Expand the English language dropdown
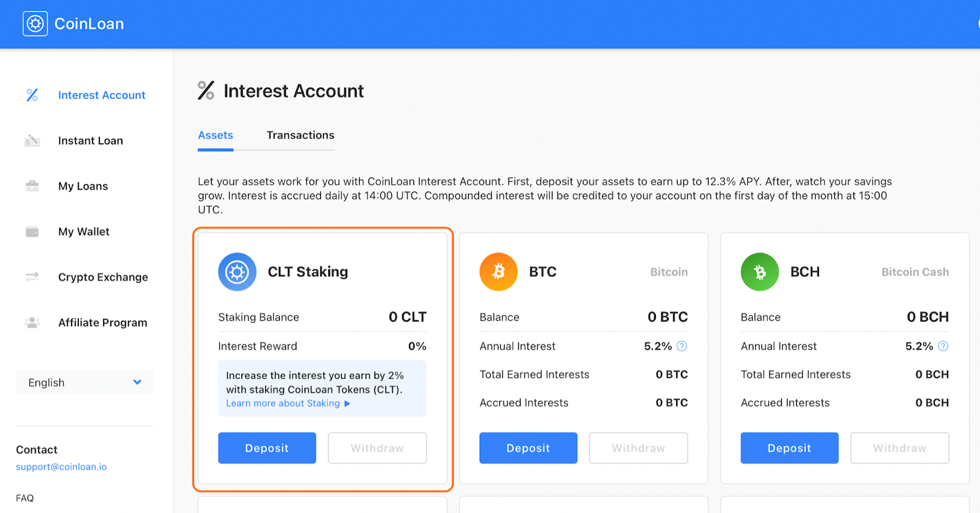The image size is (980, 513). (x=85, y=382)
